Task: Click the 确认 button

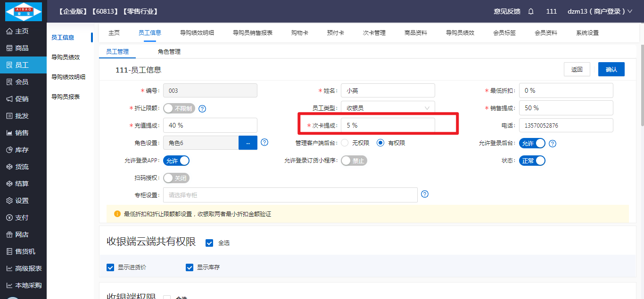Action: [x=611, y=69]
